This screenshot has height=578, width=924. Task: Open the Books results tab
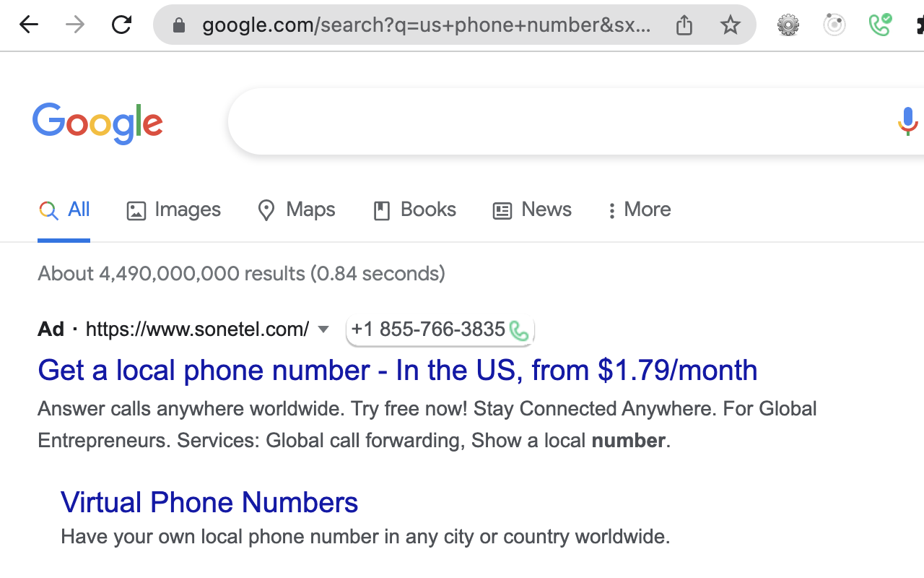pos(415,210)
